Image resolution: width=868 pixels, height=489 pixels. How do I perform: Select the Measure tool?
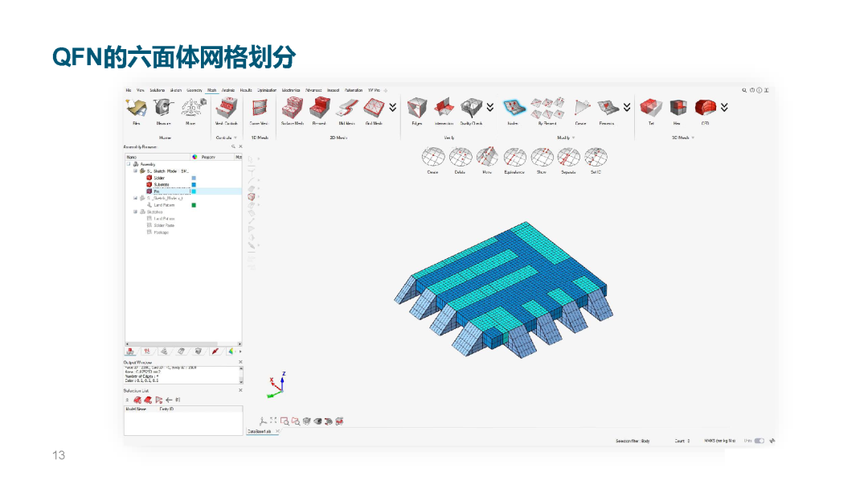pyautogui.click(x=163, y=111)
